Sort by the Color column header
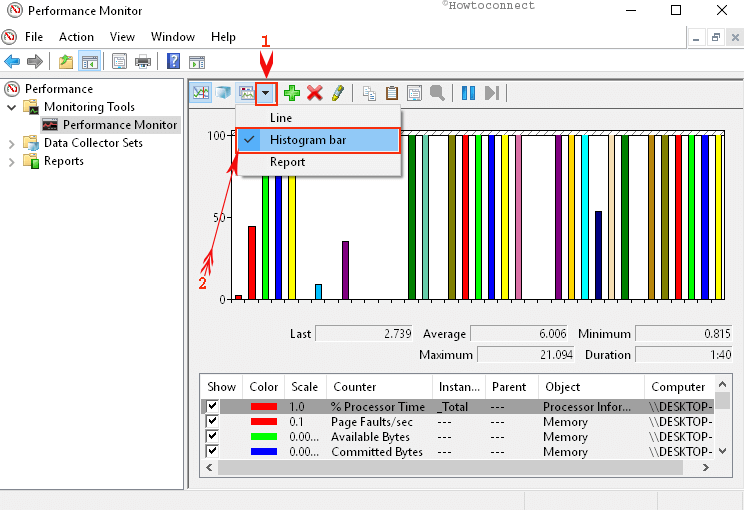The image size is (744, 510). [263, 387]
